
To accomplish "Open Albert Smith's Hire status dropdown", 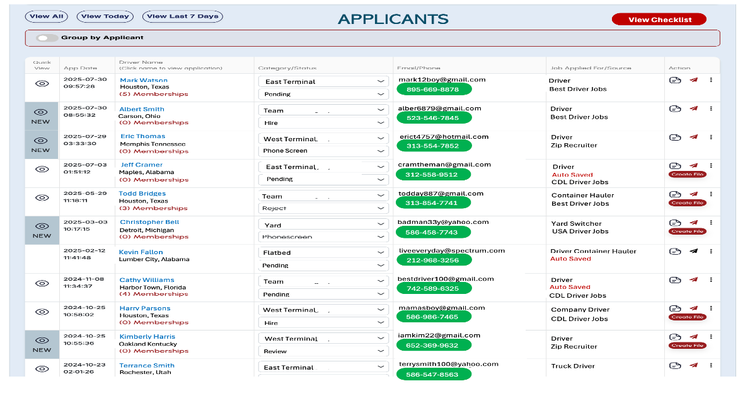I will click(323, 122).
